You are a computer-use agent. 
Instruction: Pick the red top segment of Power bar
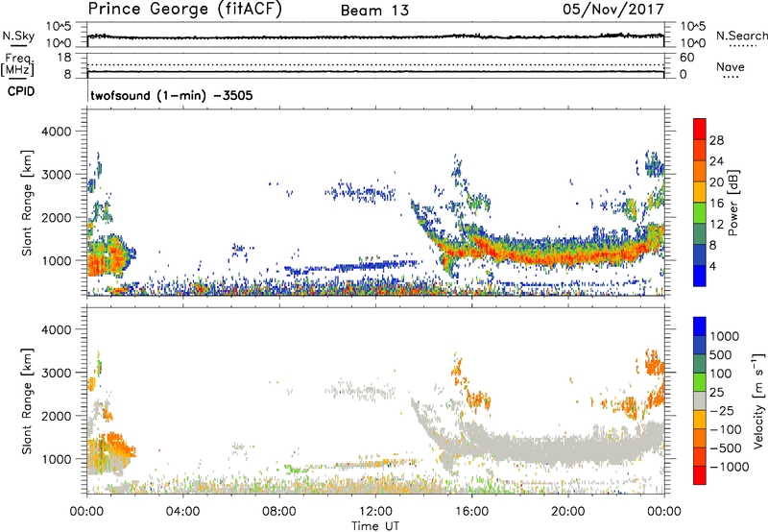tap(700, 129)
